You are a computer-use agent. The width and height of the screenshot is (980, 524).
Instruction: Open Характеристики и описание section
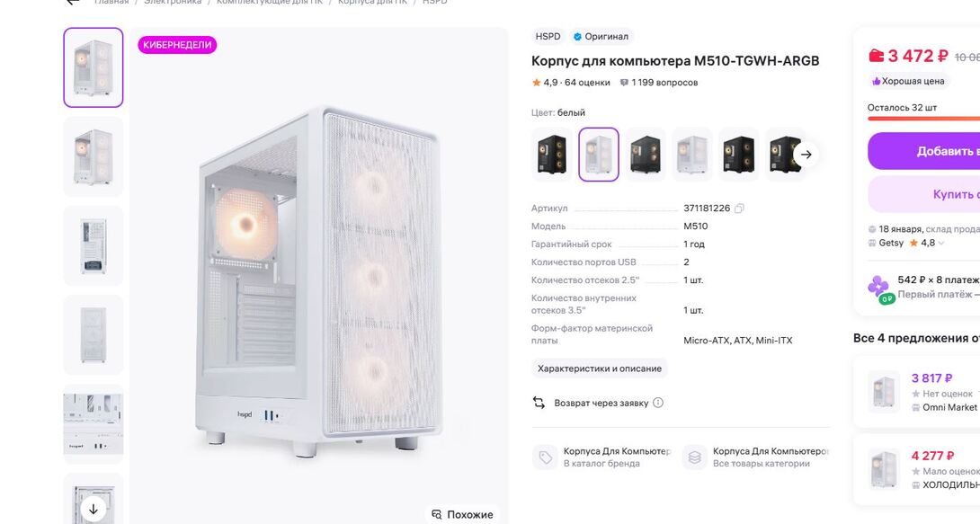coord(600,369)
